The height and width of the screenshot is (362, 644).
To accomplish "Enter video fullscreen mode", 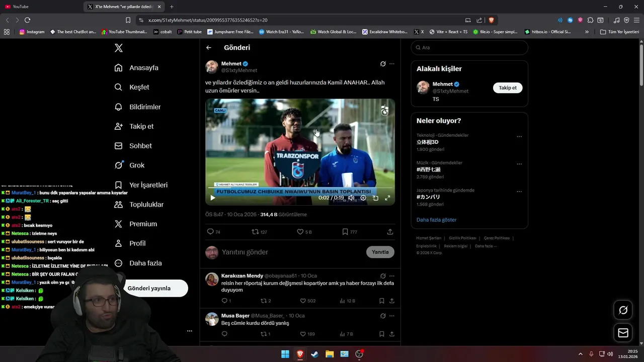I will [387, 198].
